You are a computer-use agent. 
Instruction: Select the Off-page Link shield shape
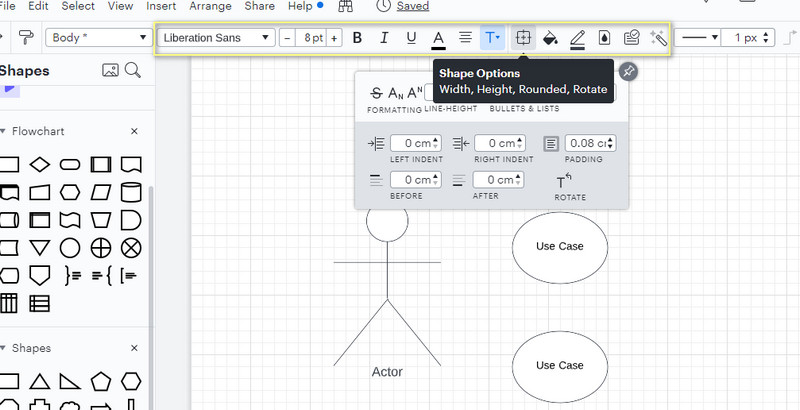pos(40,276)
